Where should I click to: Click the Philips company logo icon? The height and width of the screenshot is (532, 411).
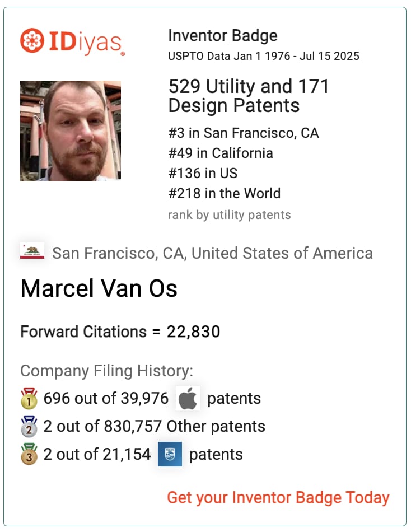[x=170, y=454]
